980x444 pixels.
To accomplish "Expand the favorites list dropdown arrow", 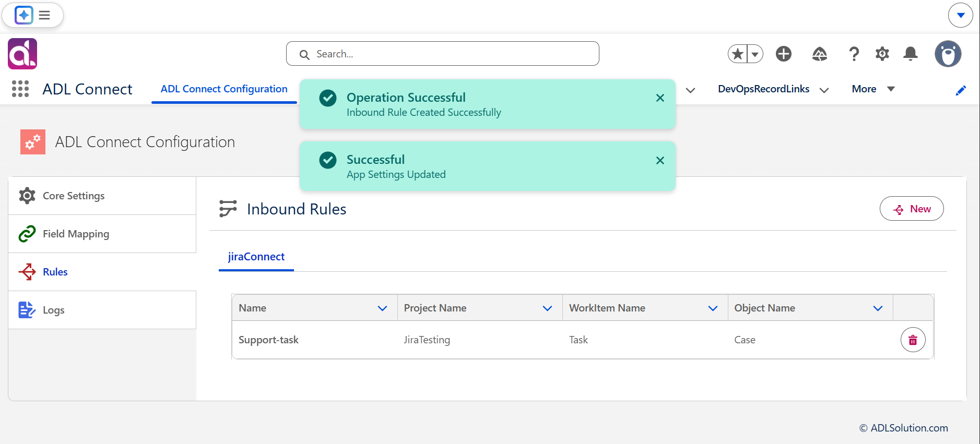I will [755, 54].
